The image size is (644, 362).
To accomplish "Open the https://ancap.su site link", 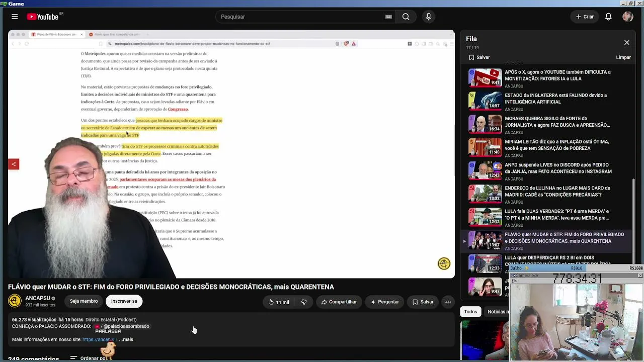I will tap(99, 339).
